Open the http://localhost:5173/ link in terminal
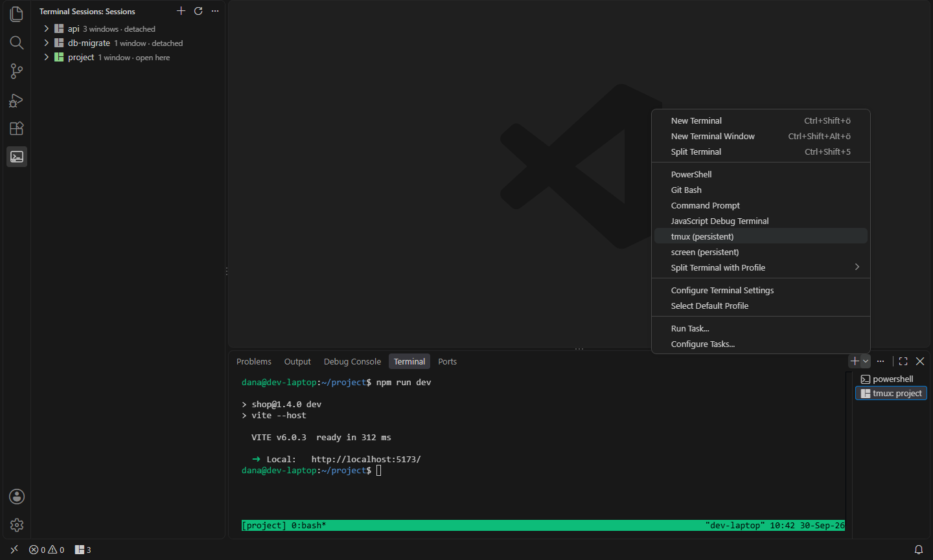933x560 pixels. pyautogui.click(x=366, y=459)
